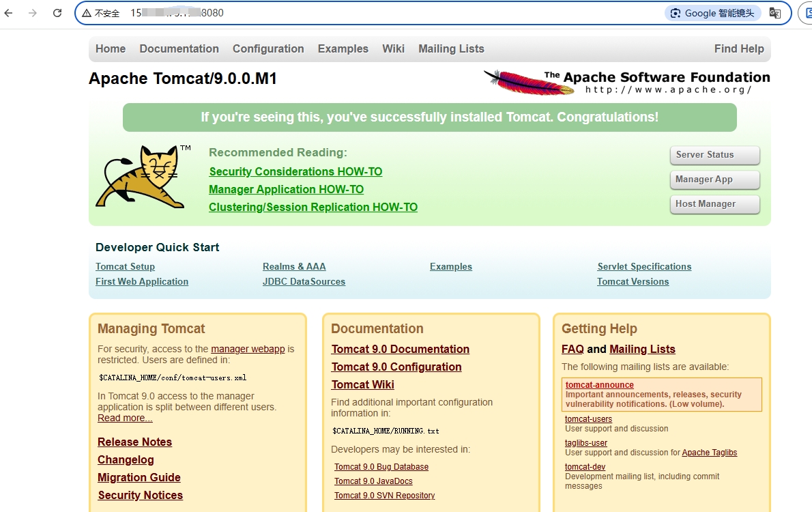Screen dimensions: 812x512
Task: Click the browser forward arrow
Action: (33, 13)
